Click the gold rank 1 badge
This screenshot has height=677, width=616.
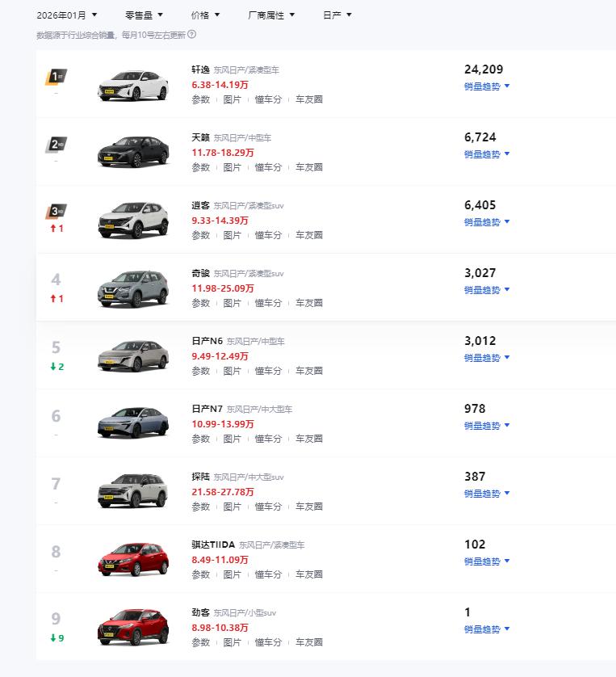coord(55,77)
